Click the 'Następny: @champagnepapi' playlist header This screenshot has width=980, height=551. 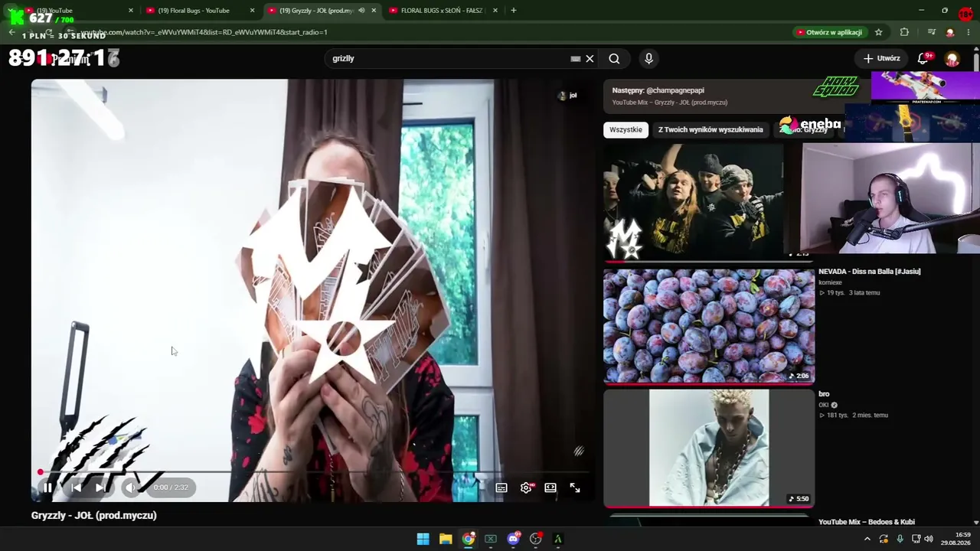658,90
